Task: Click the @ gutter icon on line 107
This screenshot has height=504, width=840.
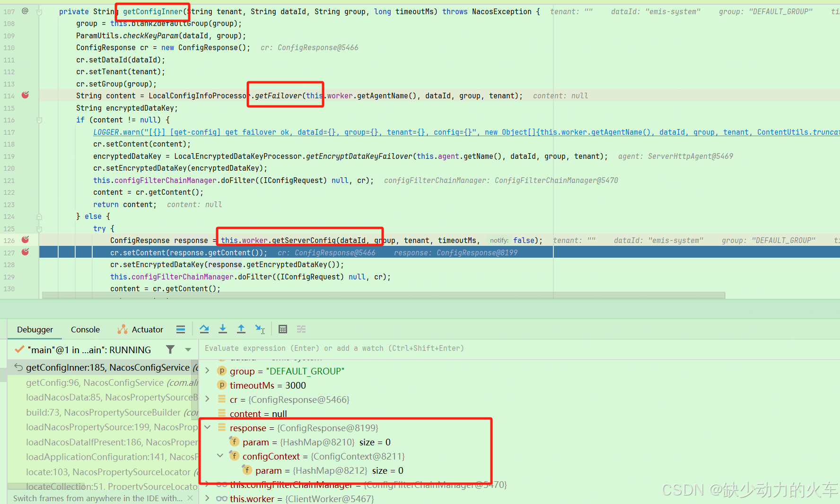Action: point(25,11)
